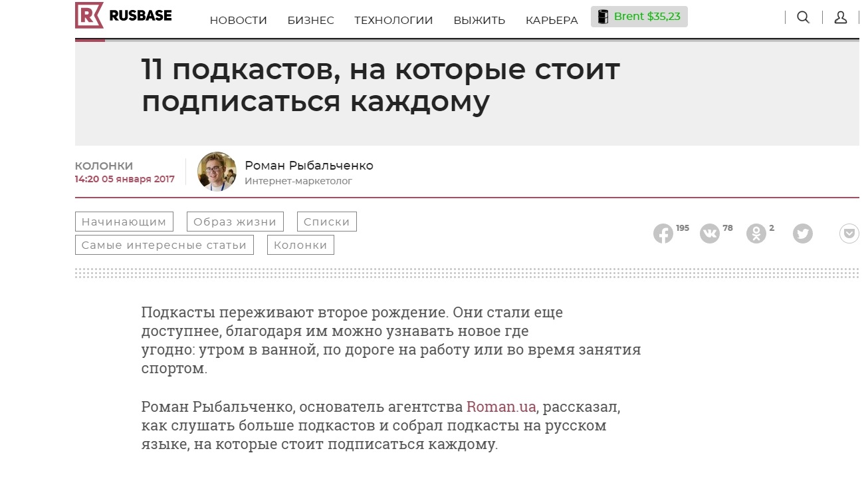Select the Начинающим tag

[124, 222]
